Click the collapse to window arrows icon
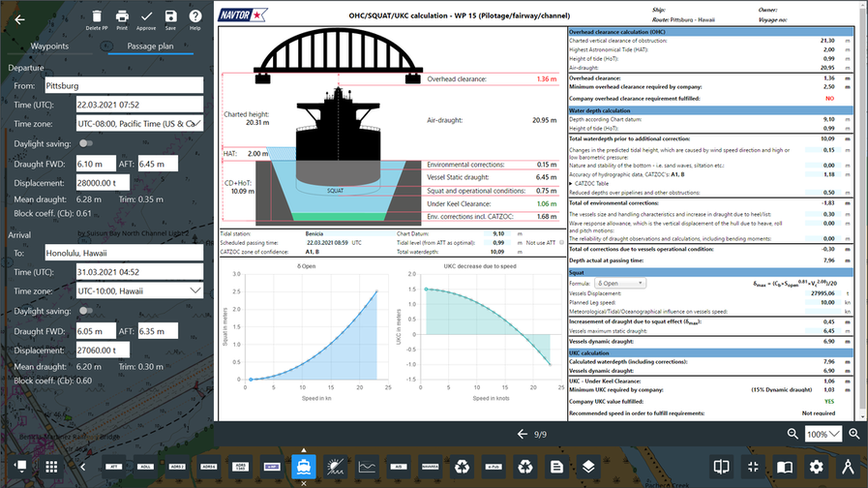This screenshot has width=868, height=488. (753, 467)
